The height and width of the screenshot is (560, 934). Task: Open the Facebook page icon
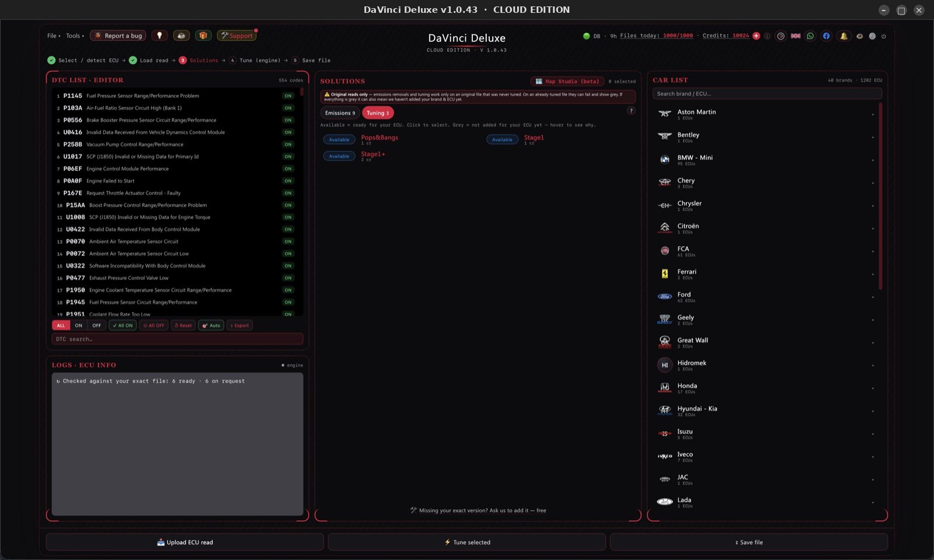tap(826, 36)
